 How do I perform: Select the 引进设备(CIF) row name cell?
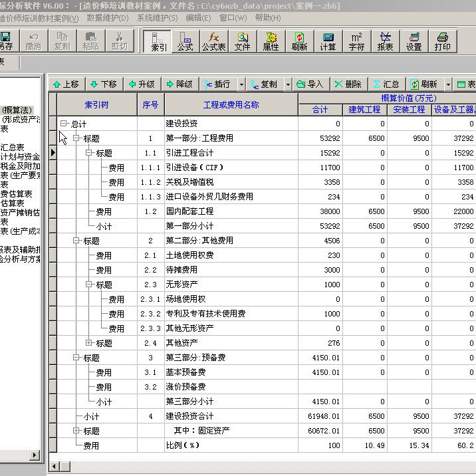point(231,168)
